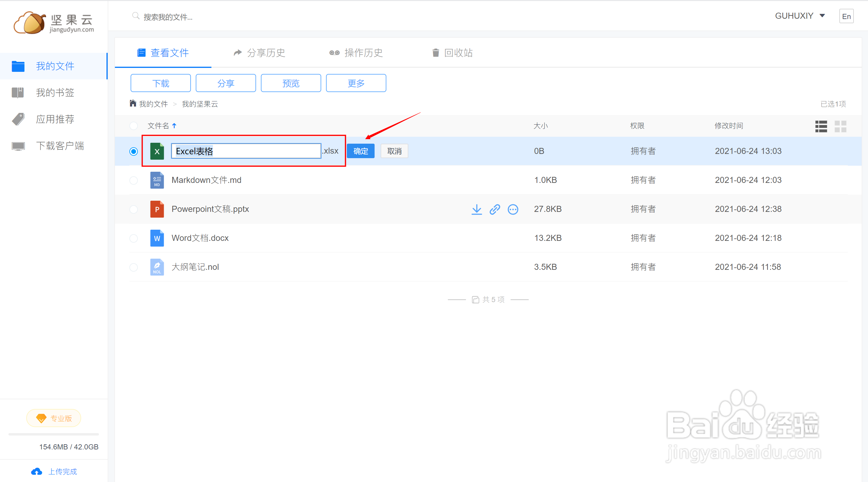
Task: Switch to list view layout
Action: click(821, 126)
